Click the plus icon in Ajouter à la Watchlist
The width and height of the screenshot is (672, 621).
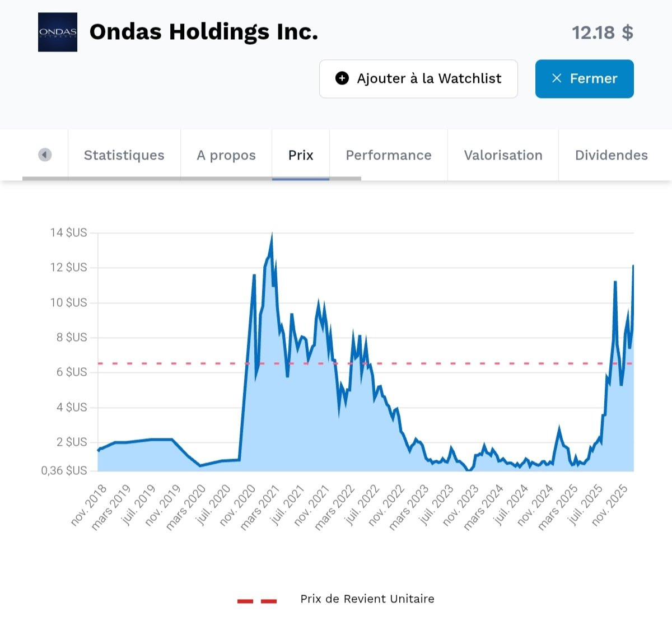342,78
